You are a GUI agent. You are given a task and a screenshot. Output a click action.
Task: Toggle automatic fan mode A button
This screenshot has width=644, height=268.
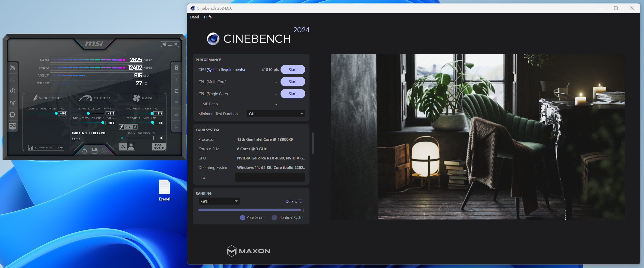[123, 147]
